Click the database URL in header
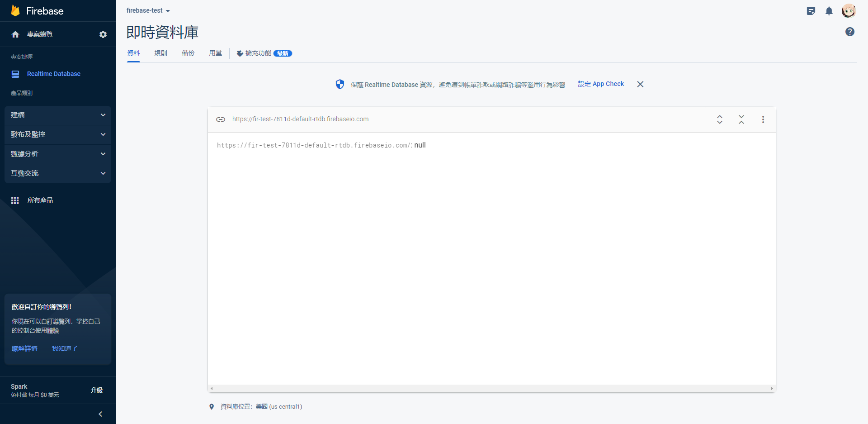This screenshot has height=424, width=868. pyautogui.click(x=301, y=119)
